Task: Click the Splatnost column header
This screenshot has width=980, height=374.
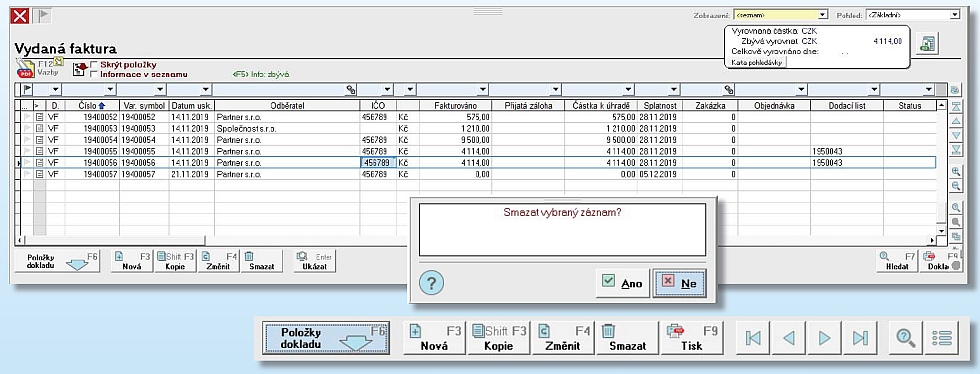Action: tap(659, 106)
